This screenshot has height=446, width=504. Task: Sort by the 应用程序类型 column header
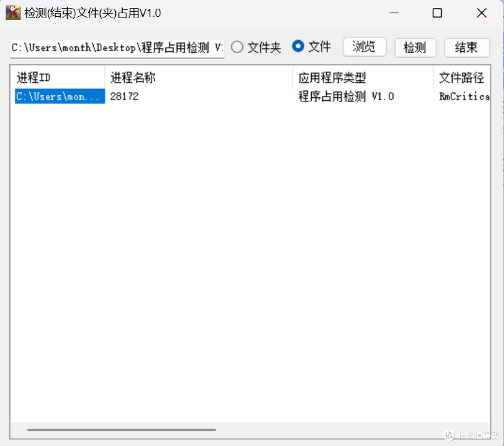(363, 78)
